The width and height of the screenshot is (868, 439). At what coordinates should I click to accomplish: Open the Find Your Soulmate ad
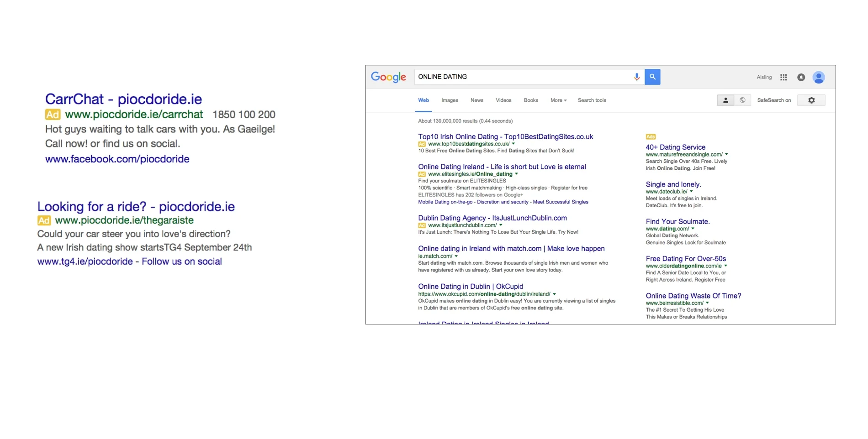point(677,222)
